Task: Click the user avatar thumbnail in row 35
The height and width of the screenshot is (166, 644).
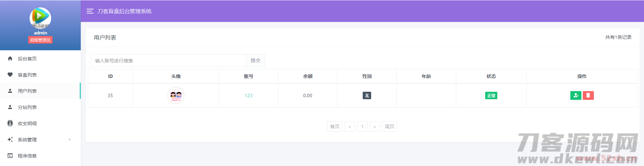Action: pyautogui.click(x=176, y=95)
